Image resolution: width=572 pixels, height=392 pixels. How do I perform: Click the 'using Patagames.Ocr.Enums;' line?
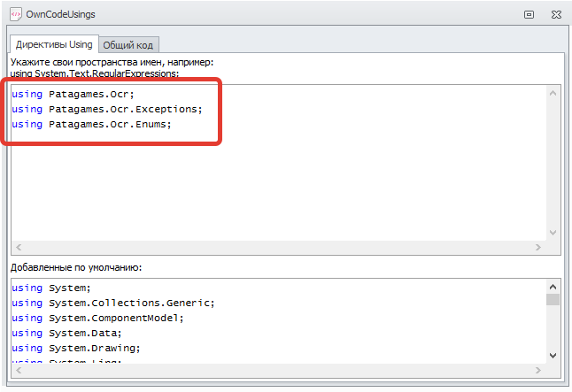(91, 124)
